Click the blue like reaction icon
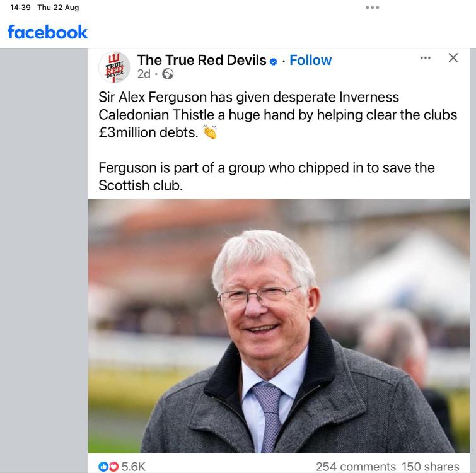476x473 pixels. click(x=103, y=466)
